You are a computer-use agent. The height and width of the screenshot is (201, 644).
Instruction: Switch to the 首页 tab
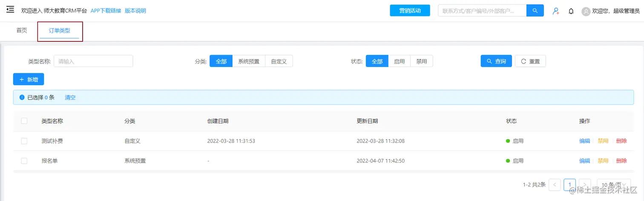pyautogui.click(x=22, y=30)
